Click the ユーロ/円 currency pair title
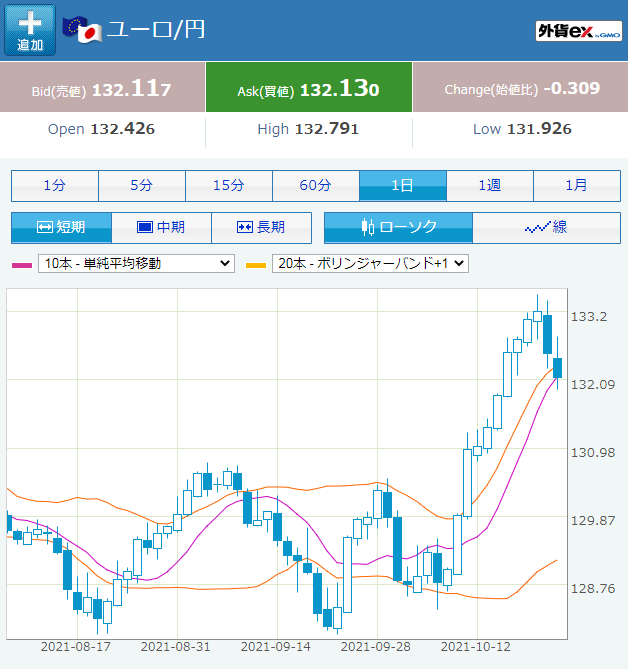This screenshot has height=669, width=628. 156,30
